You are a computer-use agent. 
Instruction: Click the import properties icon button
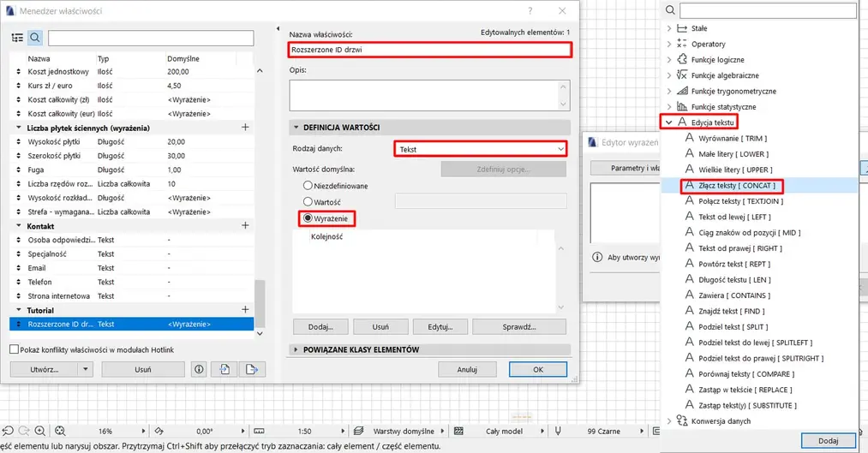(224, 369)
